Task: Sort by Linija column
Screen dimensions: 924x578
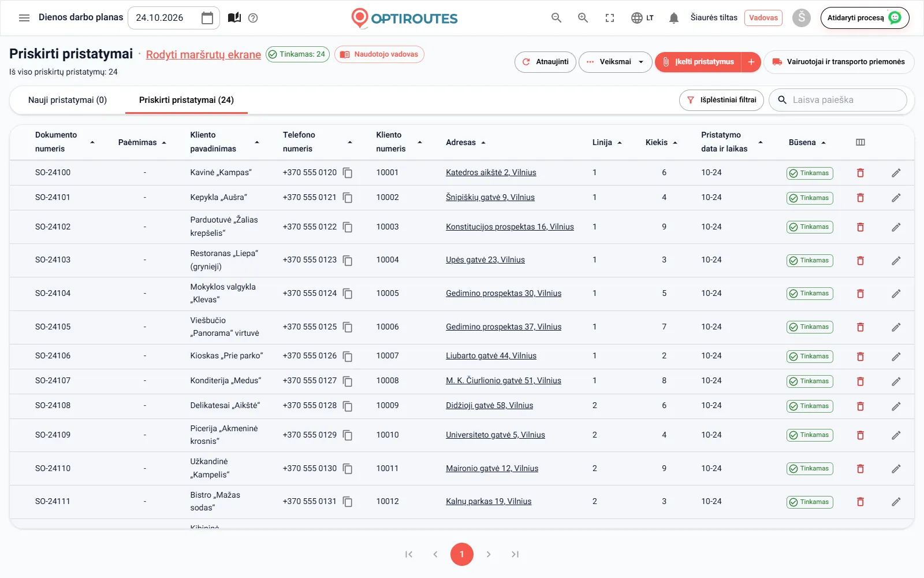Action: pos(607,142)
